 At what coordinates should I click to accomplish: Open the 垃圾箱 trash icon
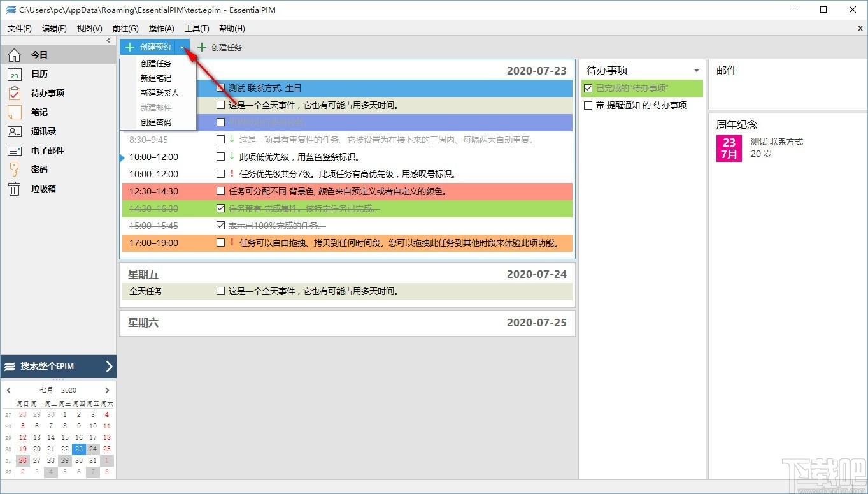[x=14, y=189]
